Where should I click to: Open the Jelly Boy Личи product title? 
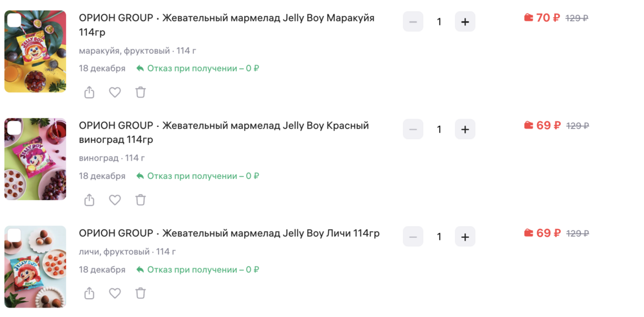click(229, 233)
